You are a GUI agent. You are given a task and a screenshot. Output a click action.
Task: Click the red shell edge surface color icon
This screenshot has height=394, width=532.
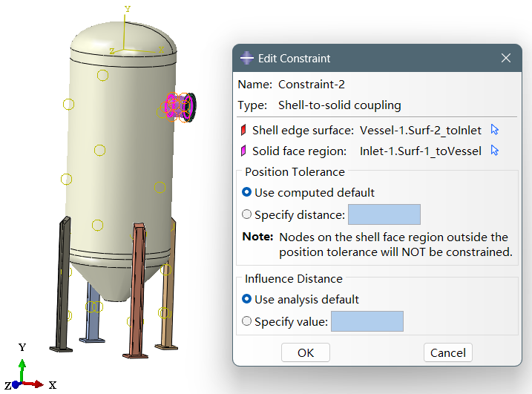(243, 130)
